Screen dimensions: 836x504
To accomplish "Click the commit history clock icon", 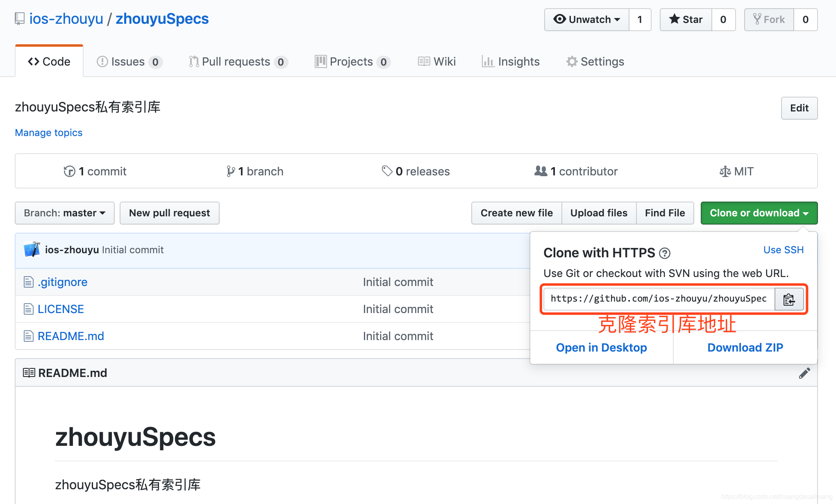I will 69,171.
